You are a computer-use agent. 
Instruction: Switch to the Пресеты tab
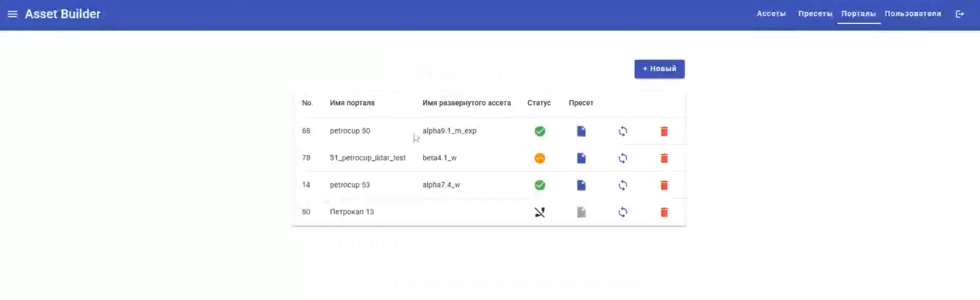click(815, 14)
